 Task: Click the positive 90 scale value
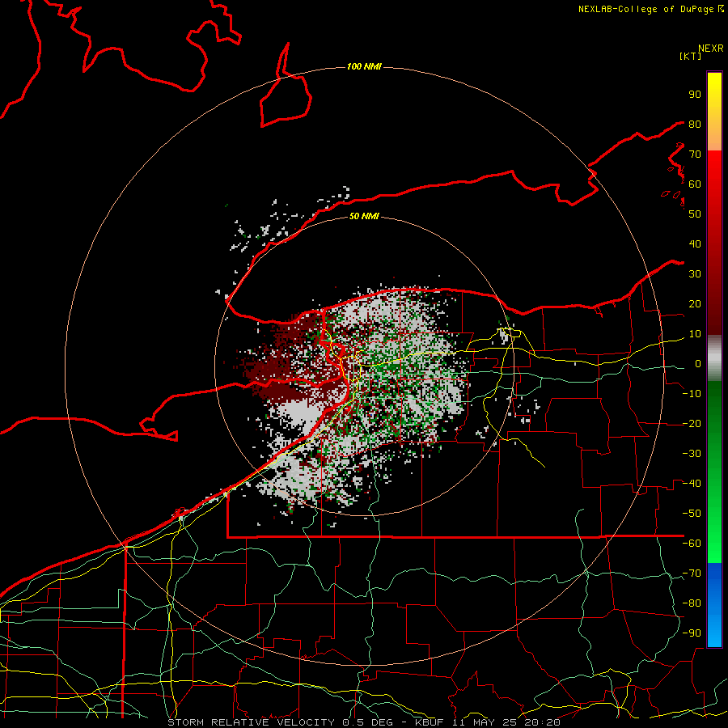point(695,95)
